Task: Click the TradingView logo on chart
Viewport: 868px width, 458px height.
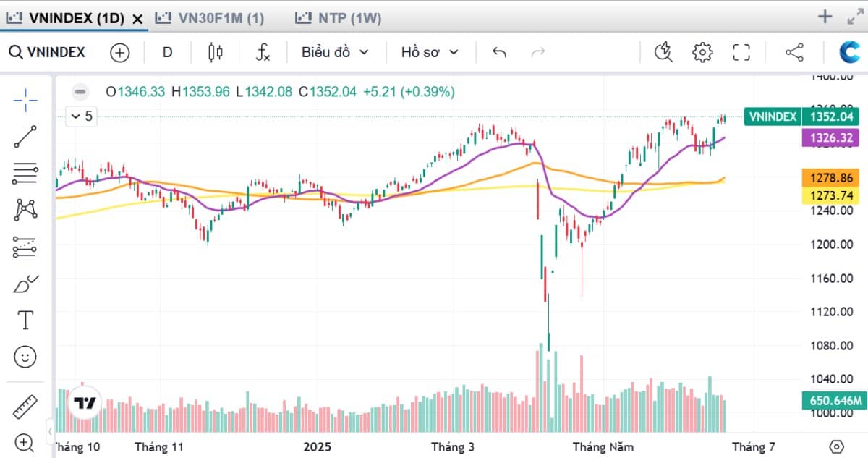Action: coord(85,404)
